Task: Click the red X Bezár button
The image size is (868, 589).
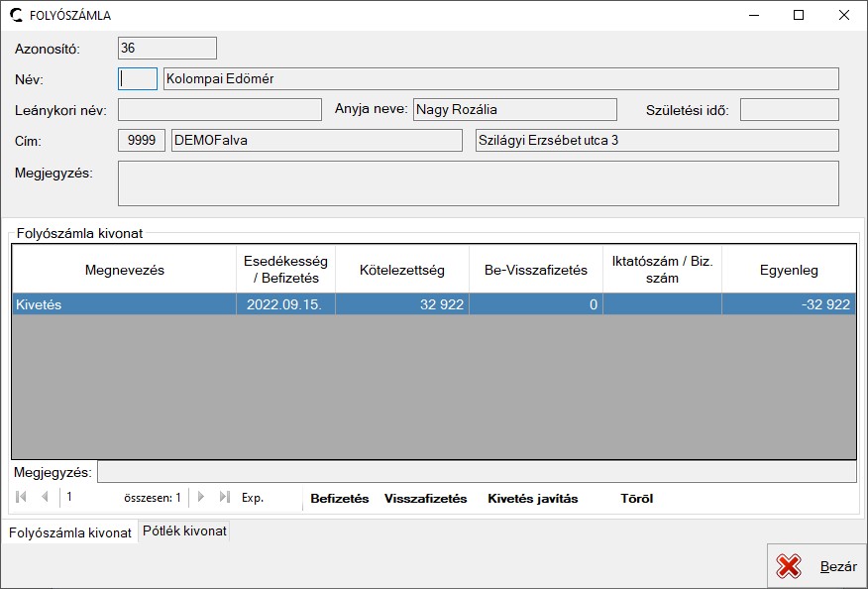Action: (x=816, y=566)
